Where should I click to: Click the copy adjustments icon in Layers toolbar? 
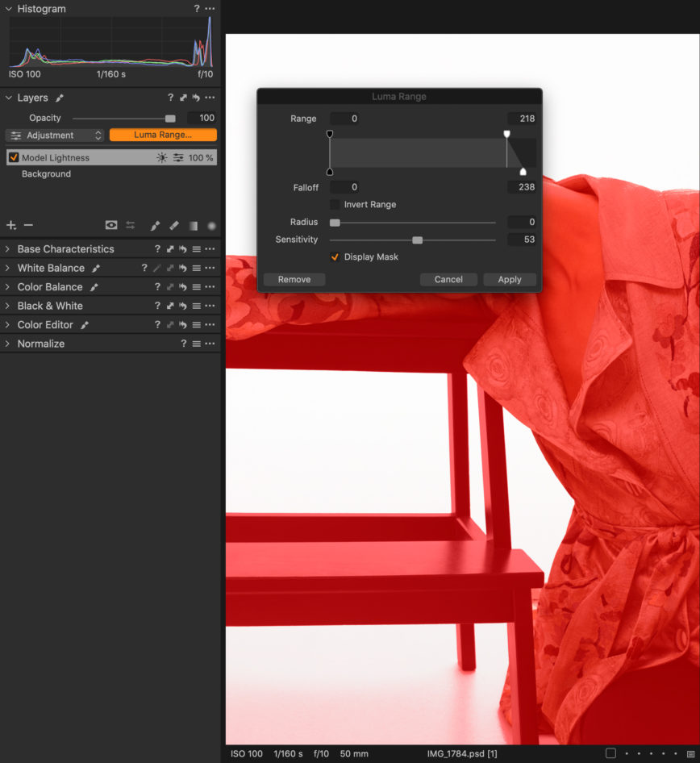coord(130,225)
